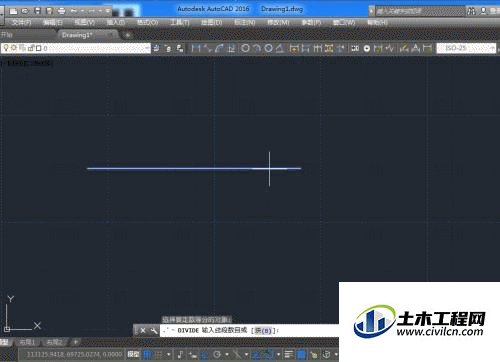The image size is (500, 362).
Task: Select the Arc Length dimension tool
Action: point(219,48)
